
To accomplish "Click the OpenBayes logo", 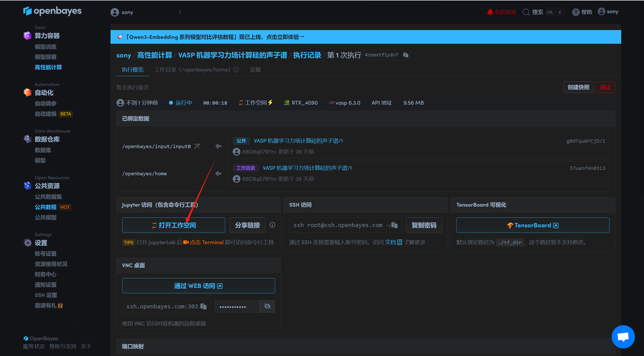I will [x=52, y=11].
